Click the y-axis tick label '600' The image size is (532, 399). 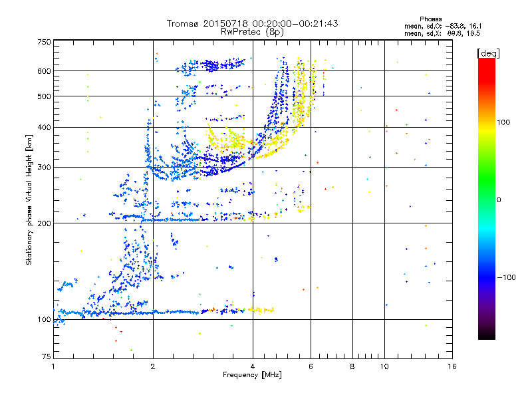click(44, 71)
